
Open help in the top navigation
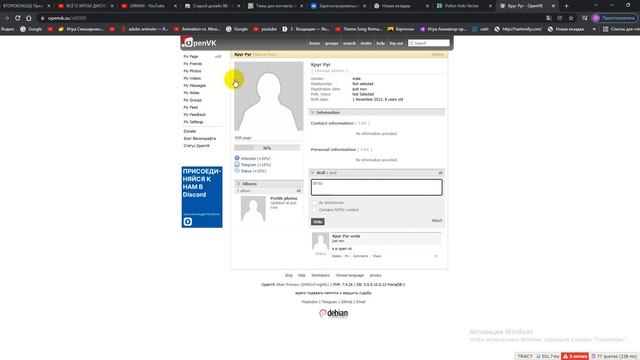pyautogui.click(x=380, y=43)
